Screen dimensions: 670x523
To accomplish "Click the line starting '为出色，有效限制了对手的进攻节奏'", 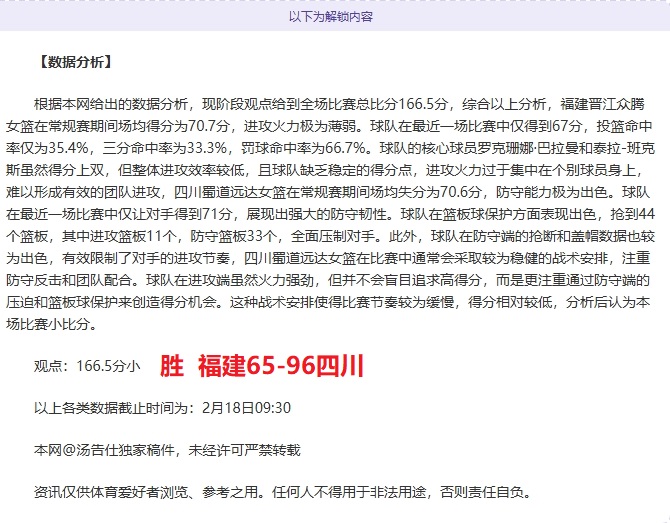I will [328, 258].
